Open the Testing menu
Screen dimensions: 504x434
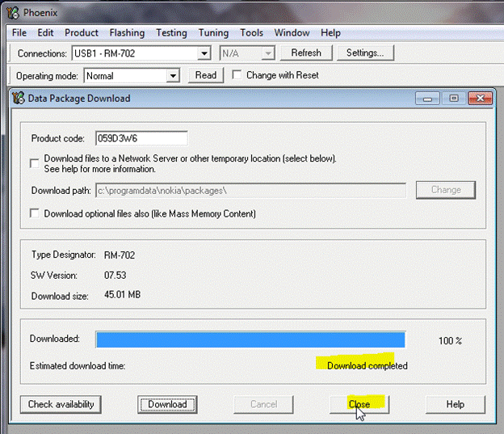pos(171,33)
